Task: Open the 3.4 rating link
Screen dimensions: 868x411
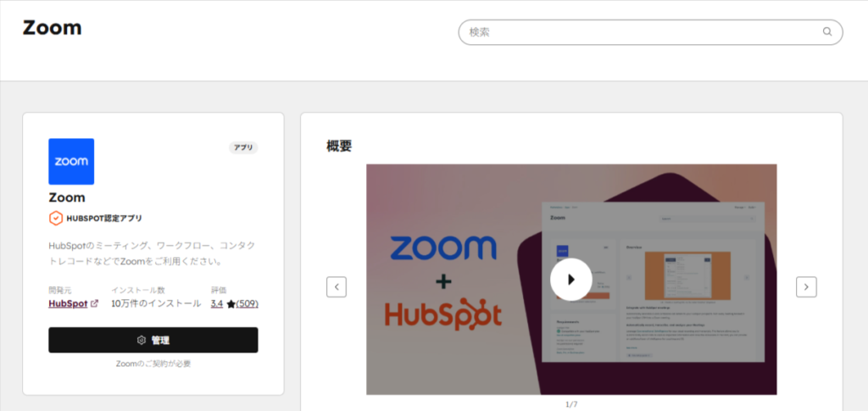Action: pyautogui.click(x=217, y=303)
